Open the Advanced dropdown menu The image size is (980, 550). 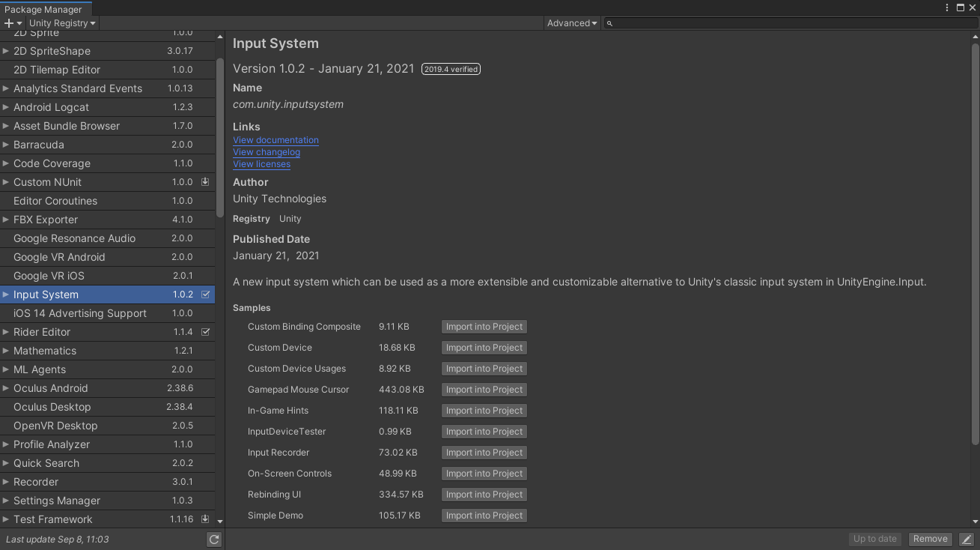tap(572, 23)
